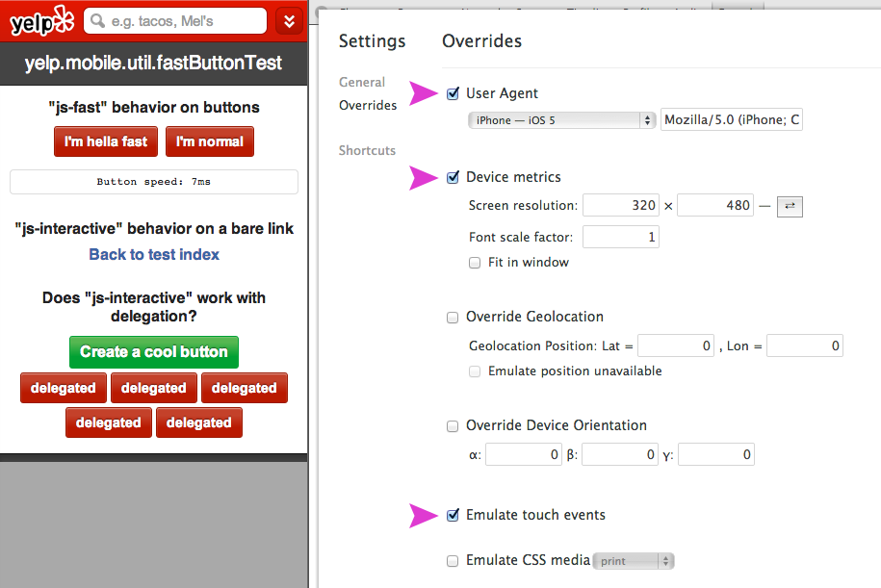Click the Button speed 7ms output box
The height and width of the screenshot is (588, 881).
tap(154, 182)
